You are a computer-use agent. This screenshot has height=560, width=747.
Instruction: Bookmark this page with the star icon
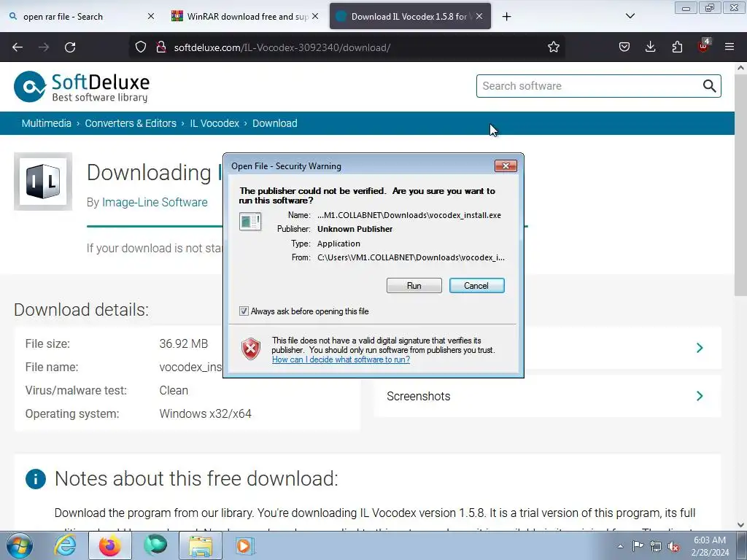[553, 47]
